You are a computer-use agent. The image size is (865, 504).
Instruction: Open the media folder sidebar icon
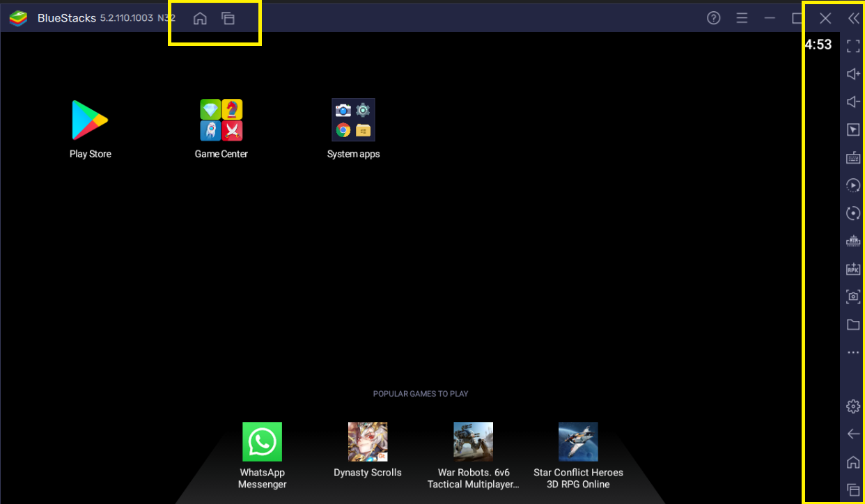click(852, 324)
